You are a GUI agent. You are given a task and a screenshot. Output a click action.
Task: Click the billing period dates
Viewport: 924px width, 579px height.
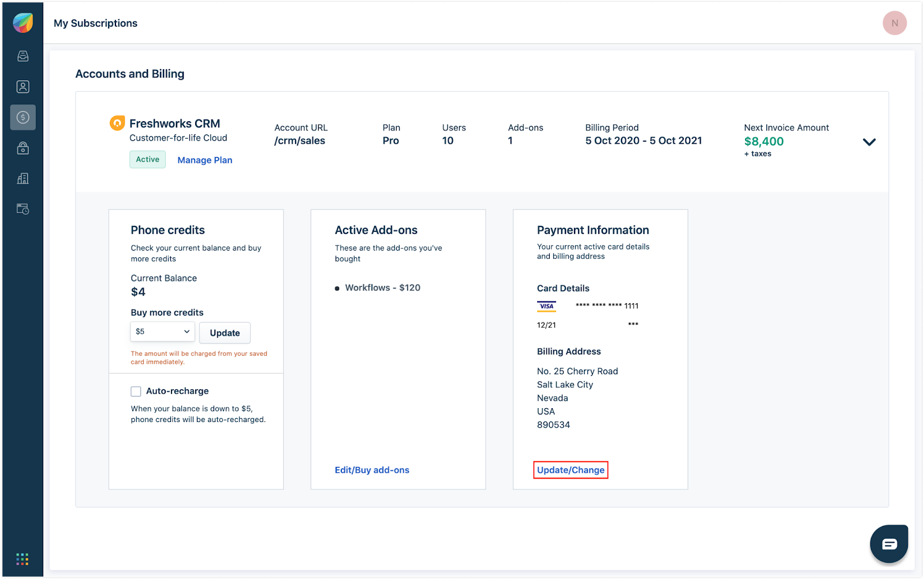coord(643,141)
